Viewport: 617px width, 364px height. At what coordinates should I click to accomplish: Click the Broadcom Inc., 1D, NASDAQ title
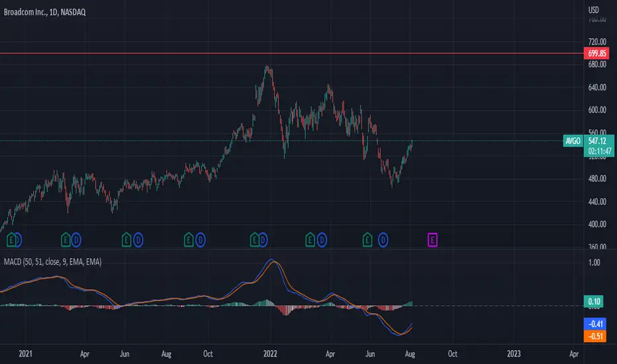pos(45,12)
